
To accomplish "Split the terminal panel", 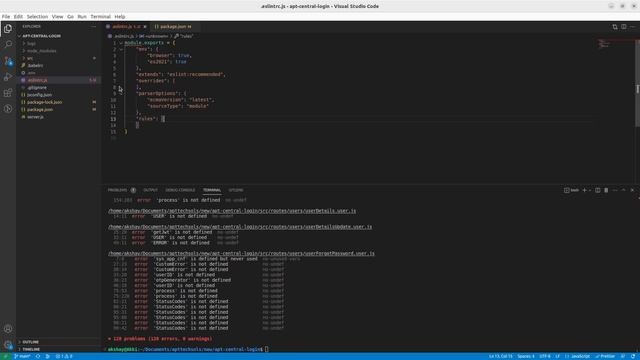I will tap(598, 190).
